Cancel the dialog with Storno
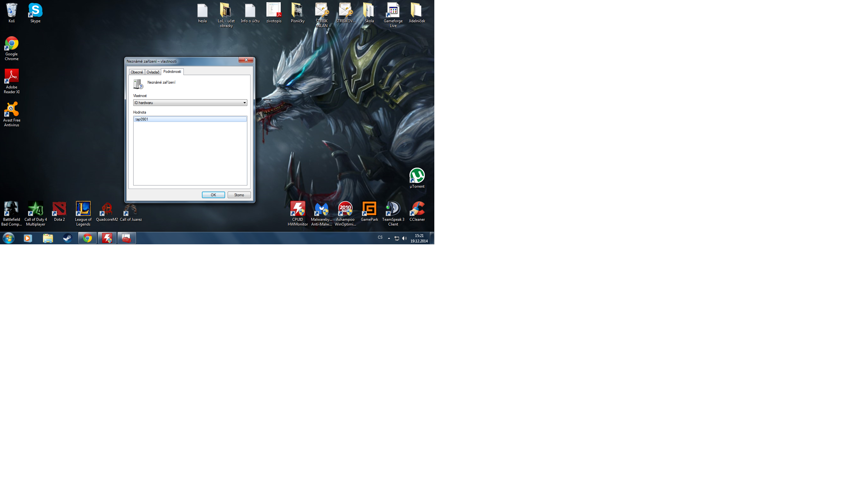 point(239,195)
